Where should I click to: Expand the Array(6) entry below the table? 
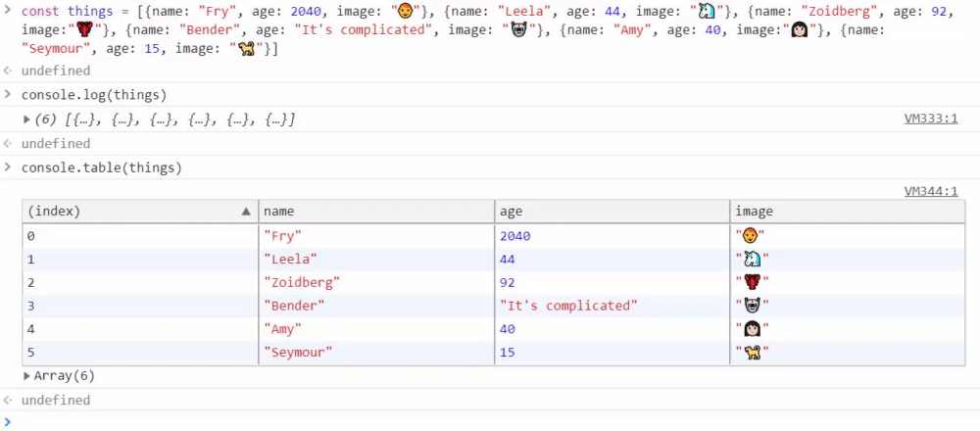[27, 376]
